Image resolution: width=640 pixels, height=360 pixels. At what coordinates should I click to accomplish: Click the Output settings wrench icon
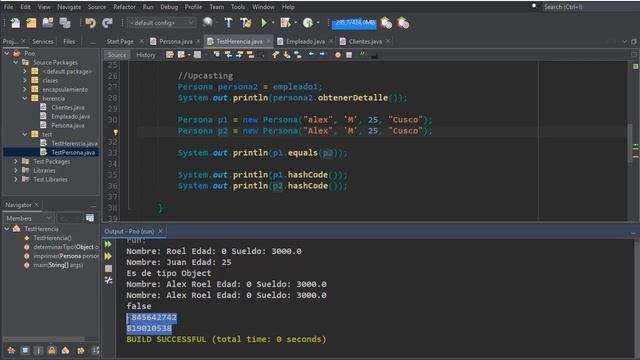coord(108,280)
